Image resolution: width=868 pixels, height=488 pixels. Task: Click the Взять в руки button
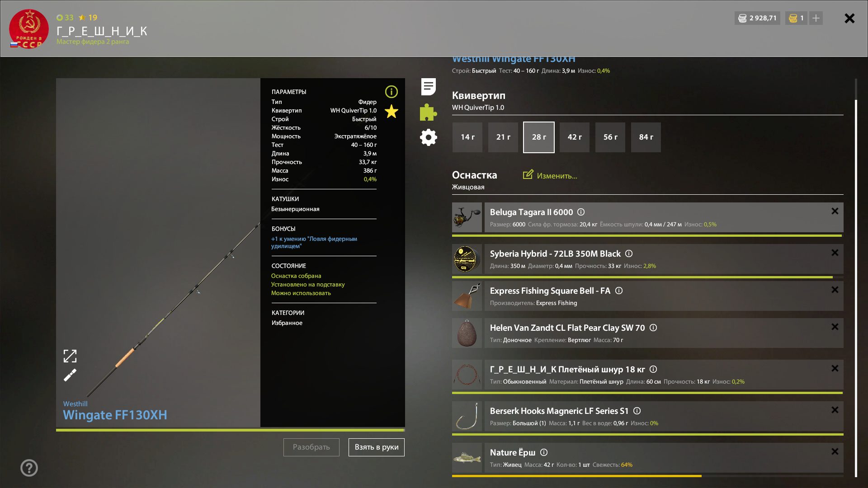click(377, 447)
